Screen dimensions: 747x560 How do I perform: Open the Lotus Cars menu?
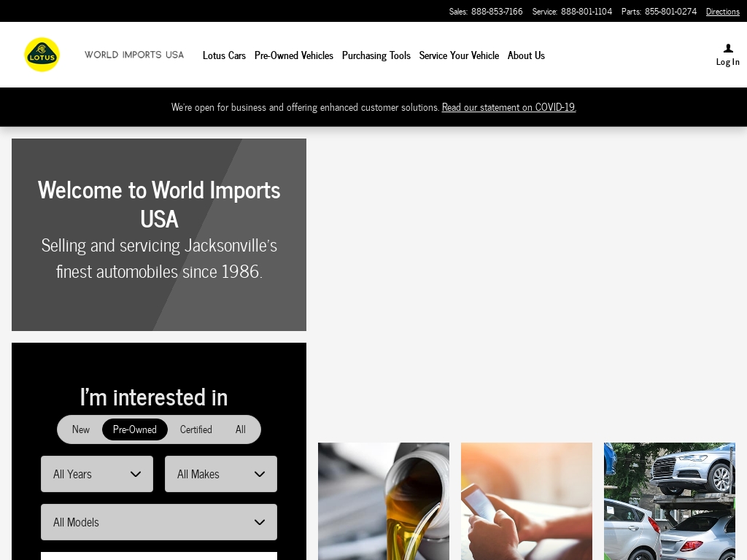224,55
